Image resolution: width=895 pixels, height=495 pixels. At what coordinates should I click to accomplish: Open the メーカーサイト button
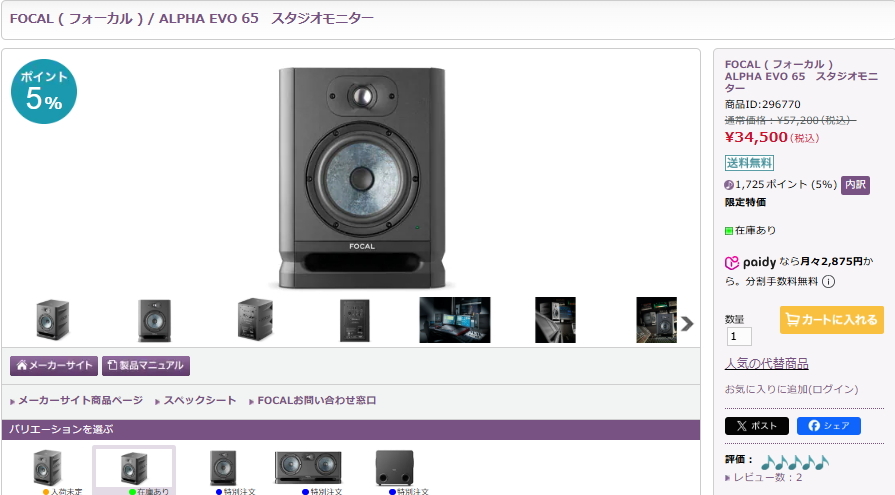[x=54, y=365]
